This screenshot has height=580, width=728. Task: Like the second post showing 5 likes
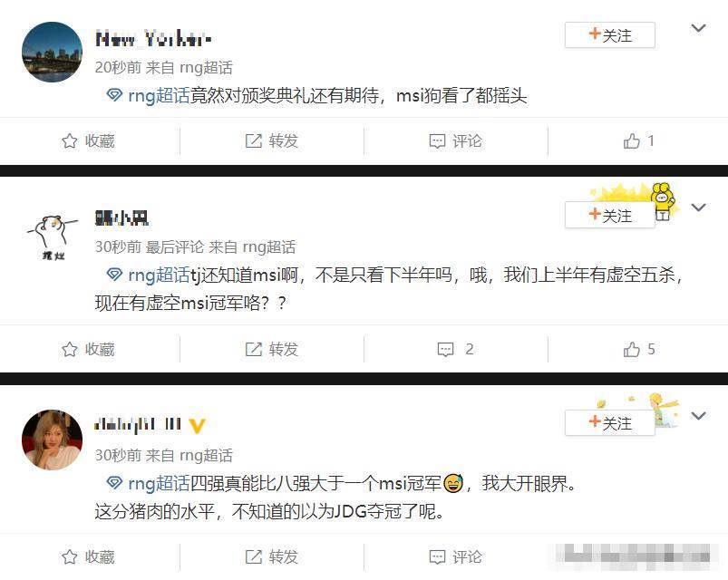(639, 349)
